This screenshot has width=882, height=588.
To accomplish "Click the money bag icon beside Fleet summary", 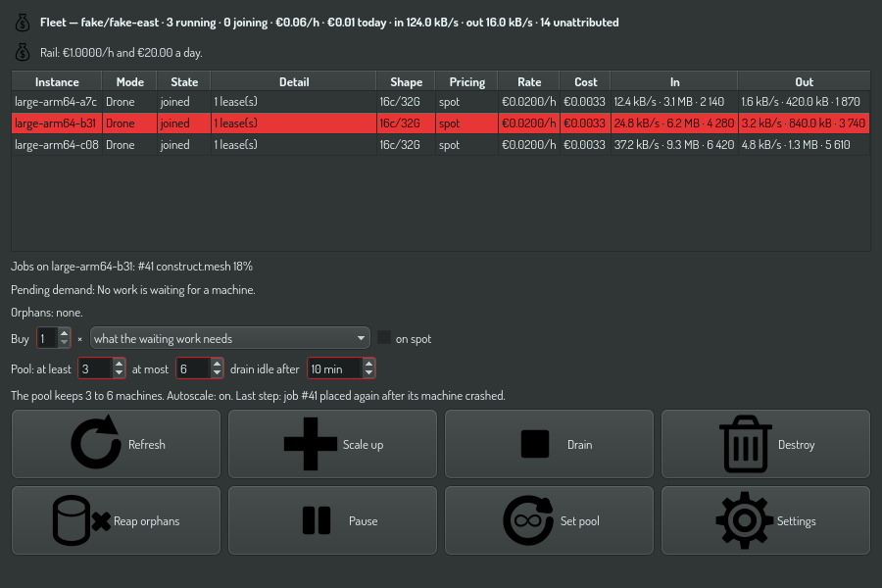I will click(x=23, y=23).
